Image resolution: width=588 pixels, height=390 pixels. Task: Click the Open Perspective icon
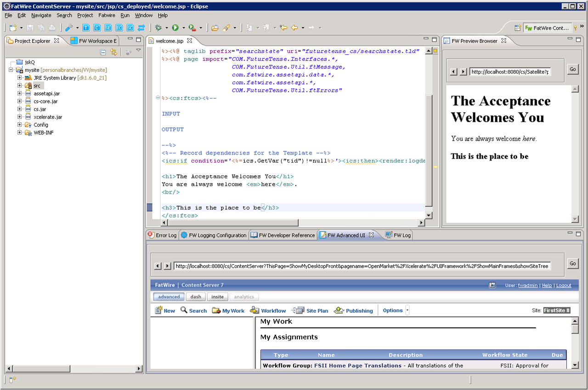518,28
